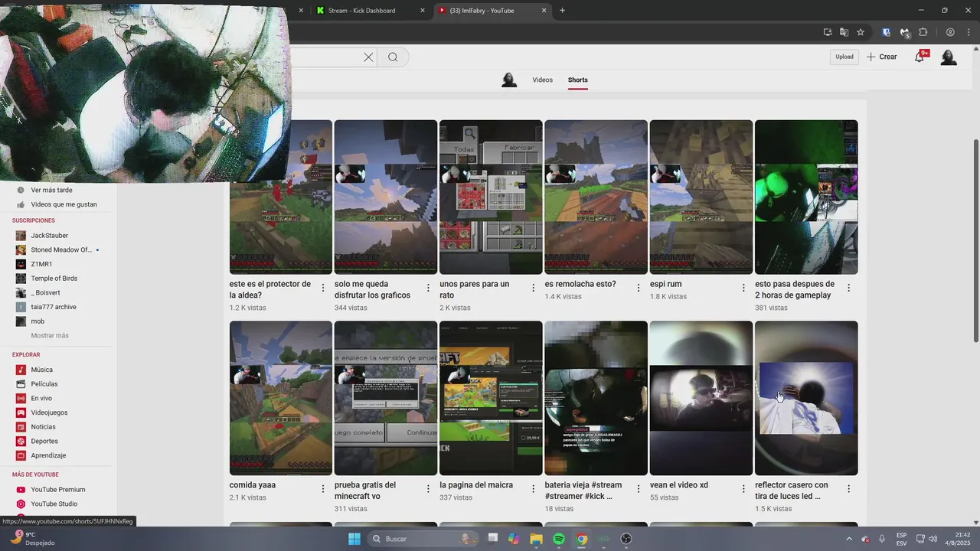Image resolution: width=980 pixels, height=551 pixels.
Task: Open 'reflector casero' short thumbnail
Action: 806,398
